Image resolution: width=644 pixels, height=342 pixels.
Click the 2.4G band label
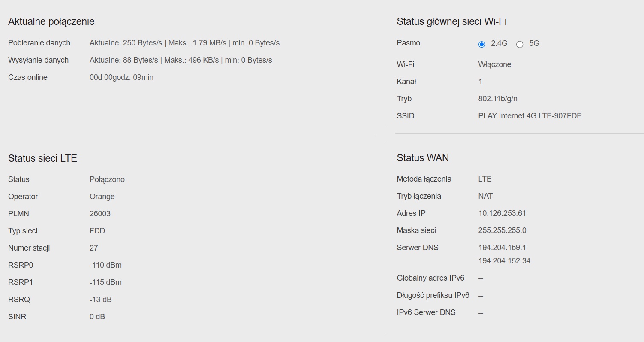pos(499,43)
